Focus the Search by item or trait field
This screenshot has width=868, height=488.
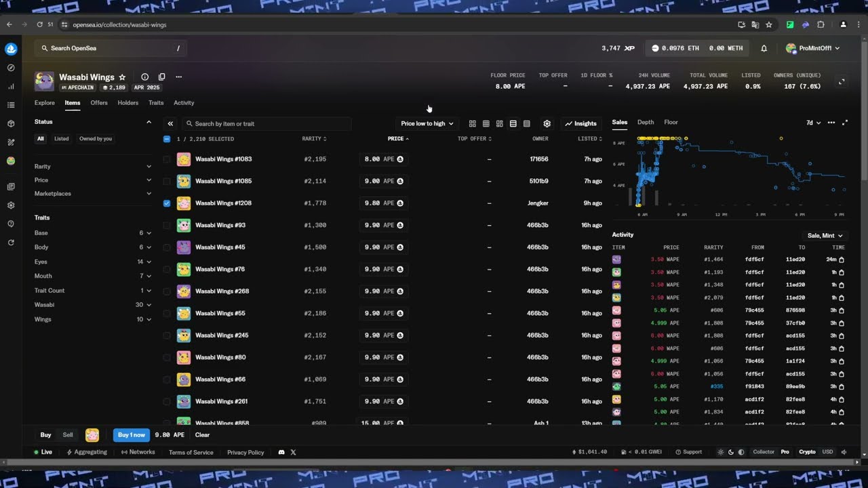click(x=267, y=124)
